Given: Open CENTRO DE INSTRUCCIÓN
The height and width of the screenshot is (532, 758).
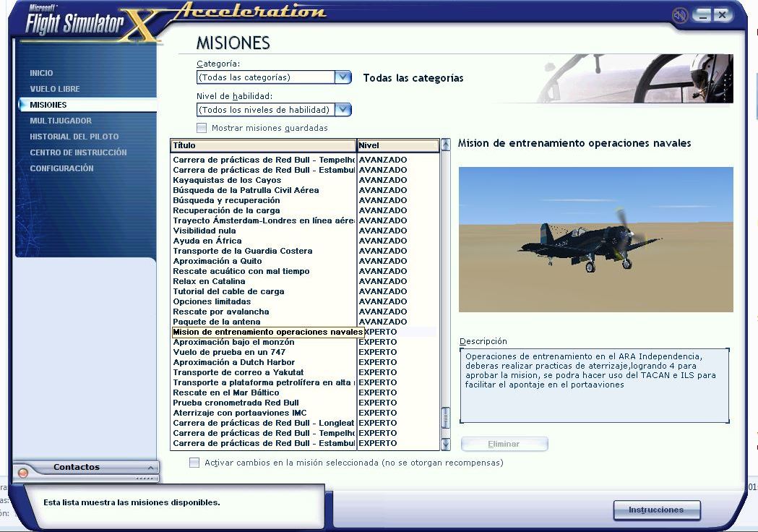Looking at the screenshot, I should tap(78, 153).
